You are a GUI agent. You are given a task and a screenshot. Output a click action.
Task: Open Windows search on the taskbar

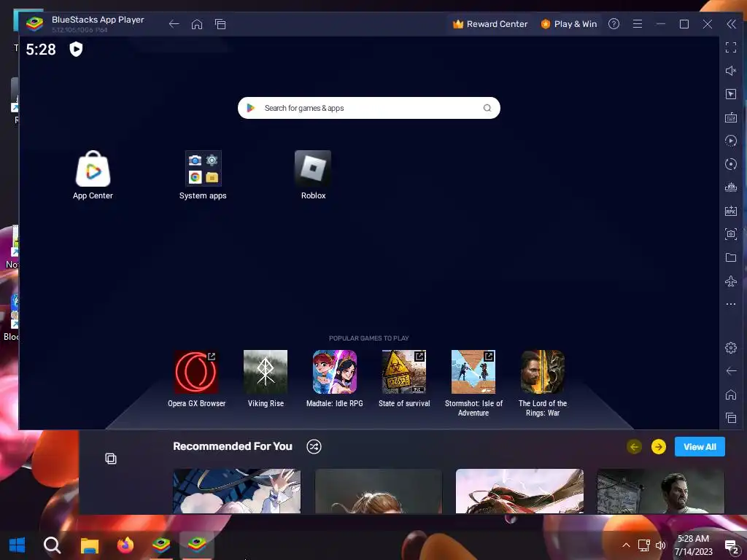coord(52,545)
